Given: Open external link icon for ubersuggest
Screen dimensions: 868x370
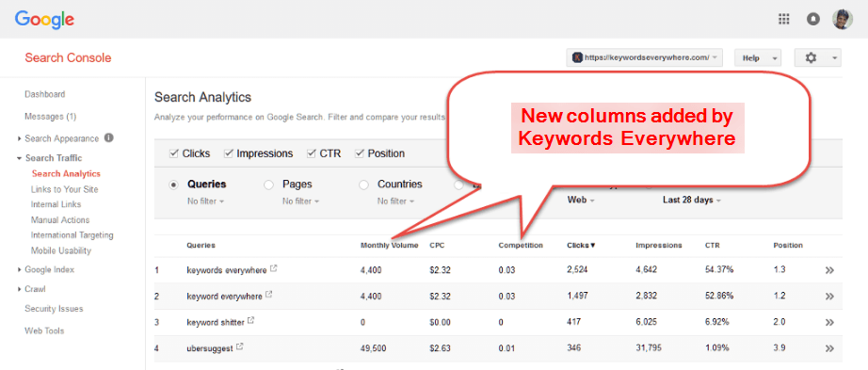Looking at the screenshot, I should pos(240,346).
